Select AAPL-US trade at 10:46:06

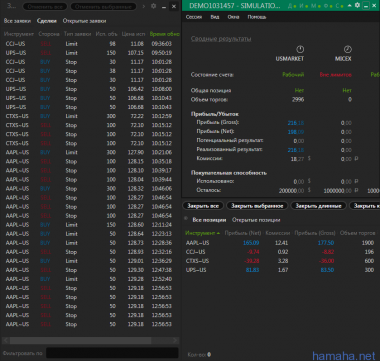coord(90,188)
